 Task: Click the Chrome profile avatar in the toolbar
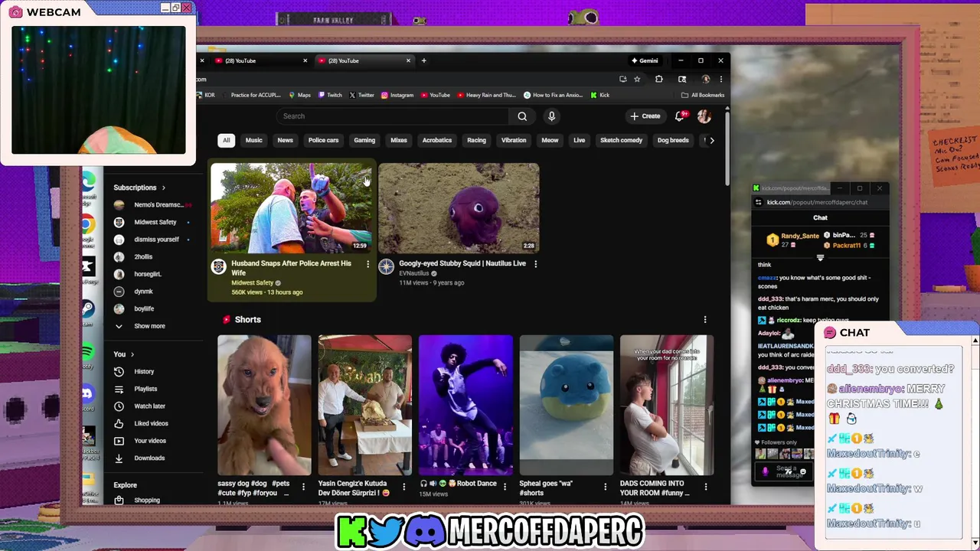coord(705,79)
